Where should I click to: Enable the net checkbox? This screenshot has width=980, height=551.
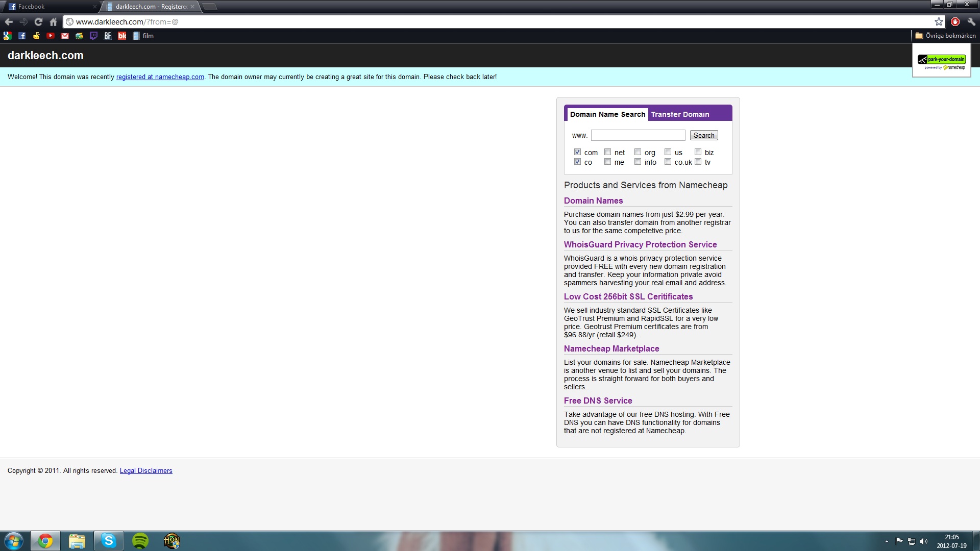click(x=607, y=152)
